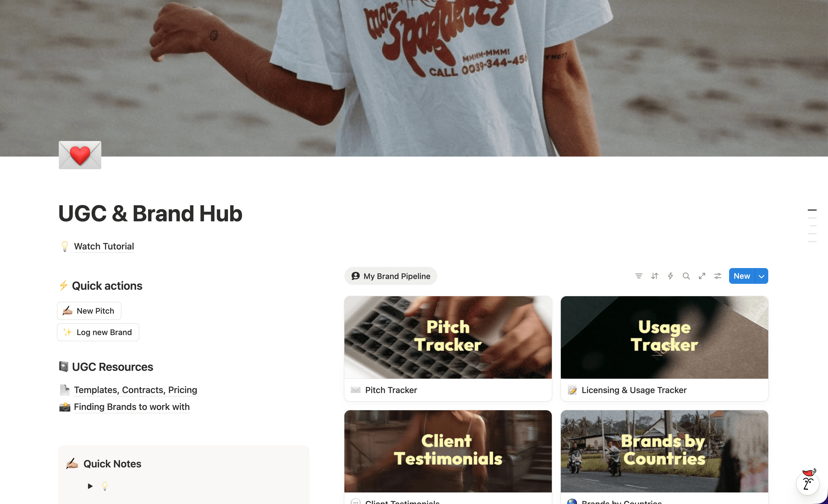Click the love letter page icon
The image size is (828, 504).
(x=80, y=155)
